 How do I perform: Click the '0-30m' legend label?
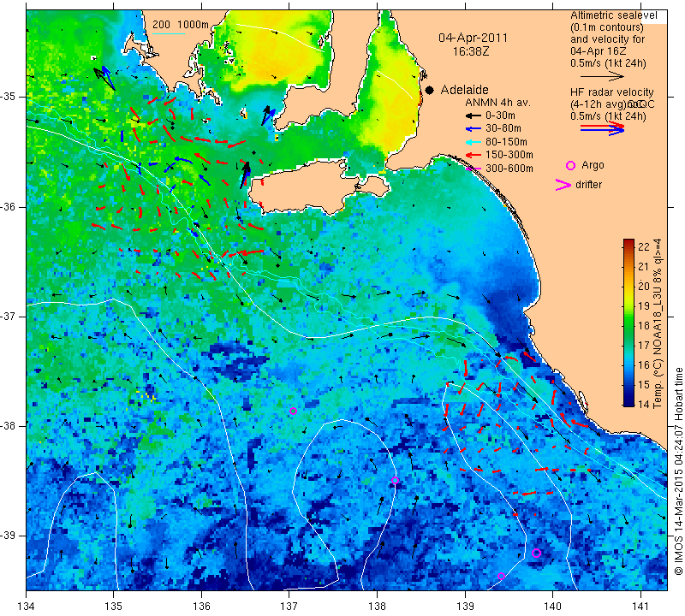coord(500,115)
